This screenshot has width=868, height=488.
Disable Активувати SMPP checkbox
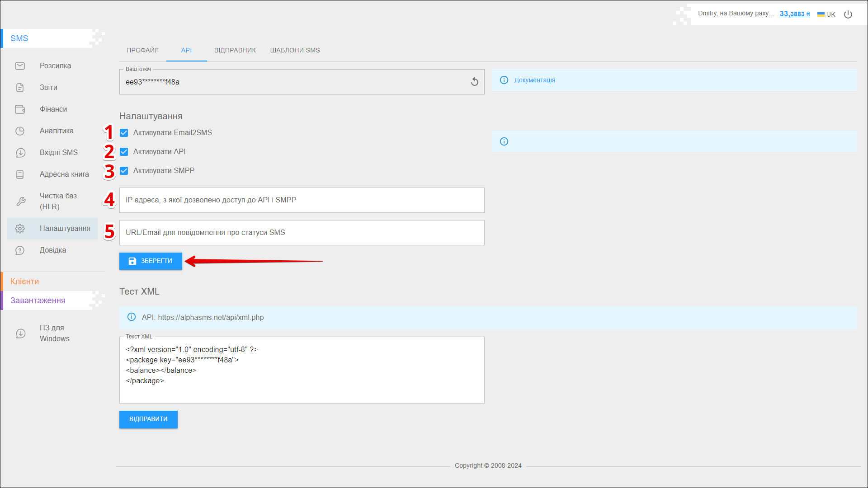click(124, 171)
